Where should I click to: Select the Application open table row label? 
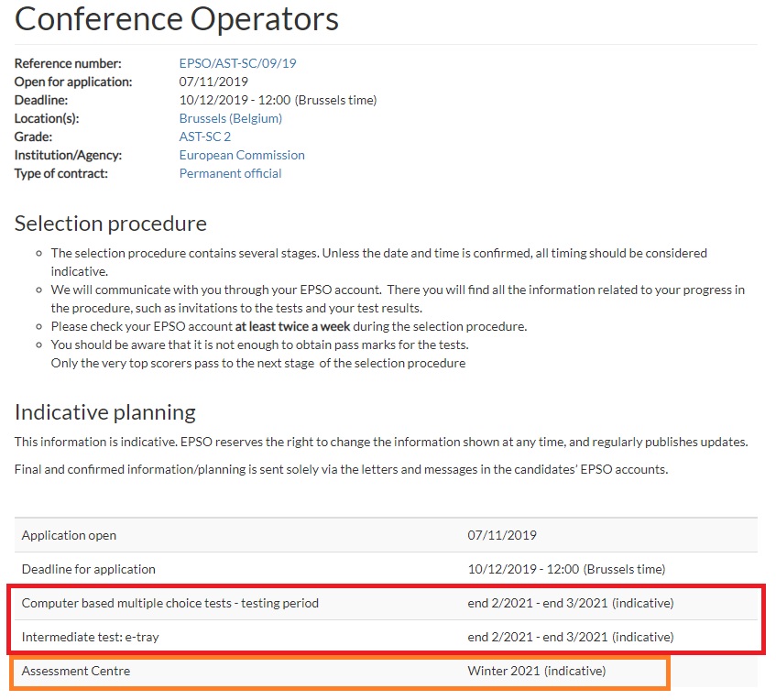coord(69,535)
